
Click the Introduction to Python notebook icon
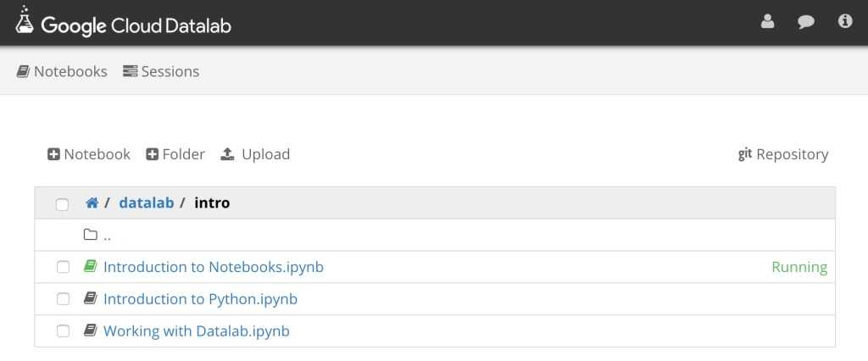coord(91,299)
